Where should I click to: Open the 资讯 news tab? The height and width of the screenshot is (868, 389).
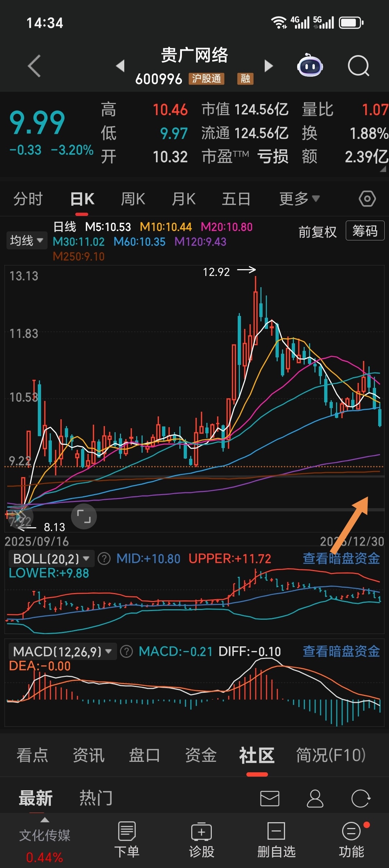point(89,755)
